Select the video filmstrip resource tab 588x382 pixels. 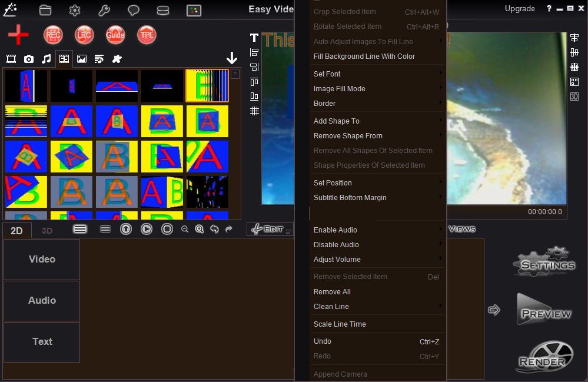tap(11, 59)
